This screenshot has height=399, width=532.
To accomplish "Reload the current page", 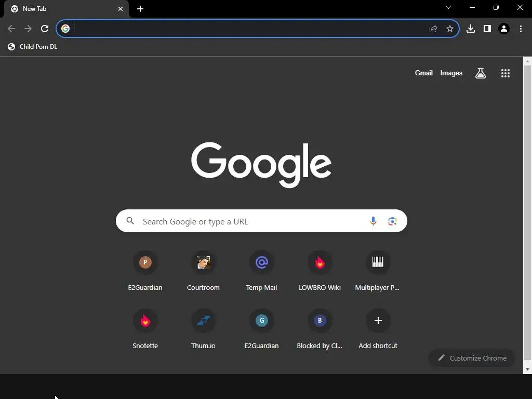I will [45, 29].
